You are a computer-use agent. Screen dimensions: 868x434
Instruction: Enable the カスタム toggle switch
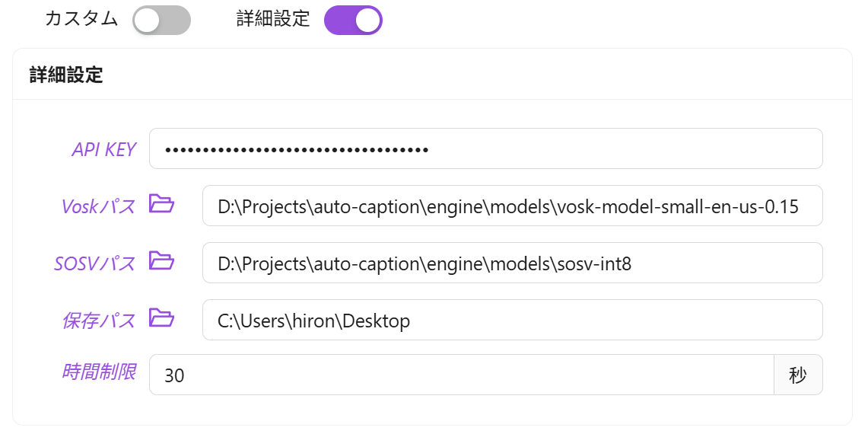tap(161, 21)
